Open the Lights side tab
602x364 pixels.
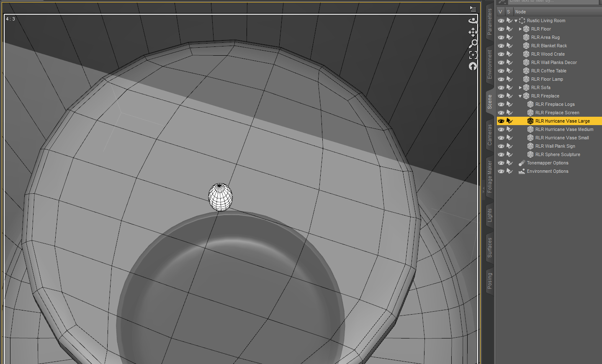coord(489,215)
